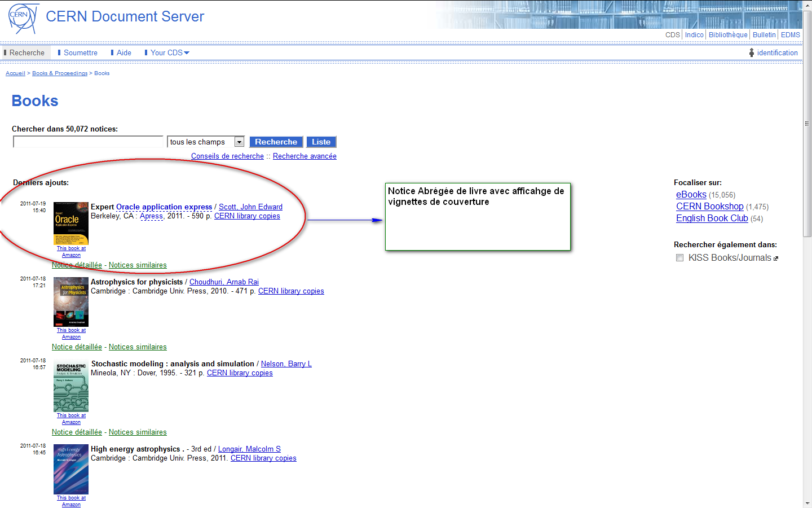Follow the eBooks collection link
Screen dimensions: 812x508
[691, 195]
